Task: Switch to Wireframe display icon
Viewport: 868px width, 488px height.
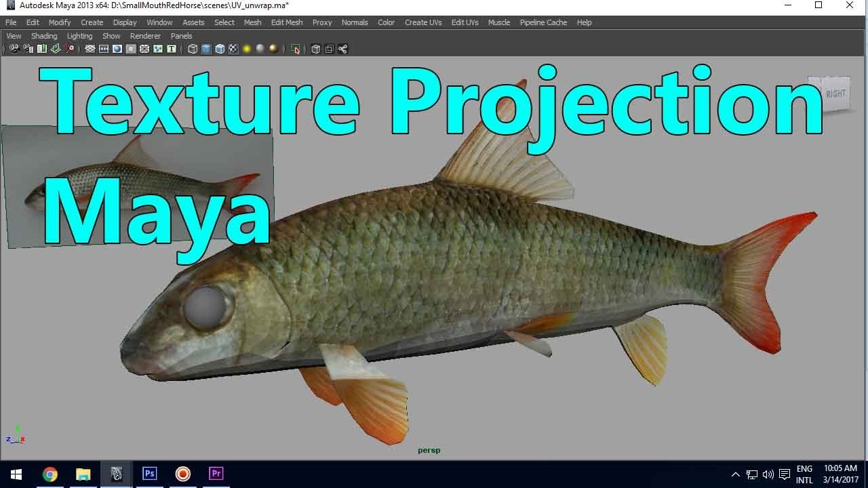Action: tap(193, 49)
